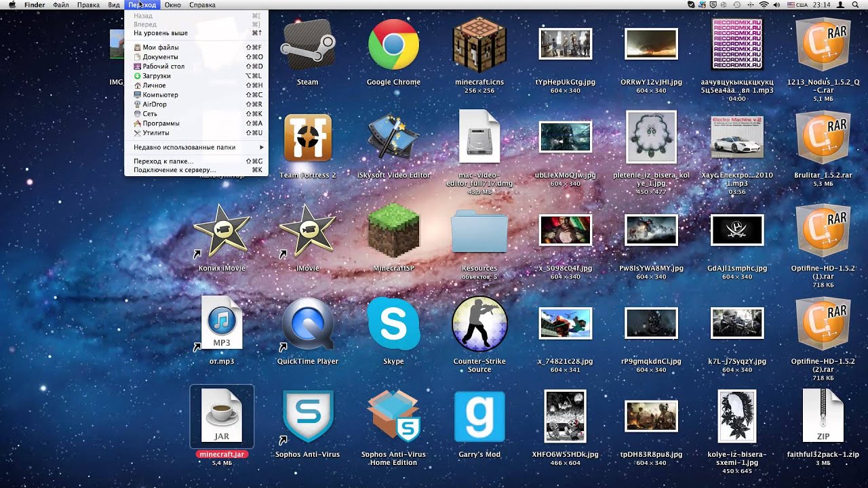Viewport: 868px width, 488px height.
Task: Select Optifine-HD-1.5.2 (2).rar archive
Action: click(823, 323)
